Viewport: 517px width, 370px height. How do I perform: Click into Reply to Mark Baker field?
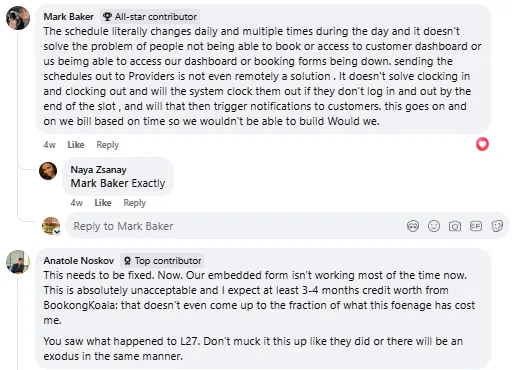[x=233, y=226]
